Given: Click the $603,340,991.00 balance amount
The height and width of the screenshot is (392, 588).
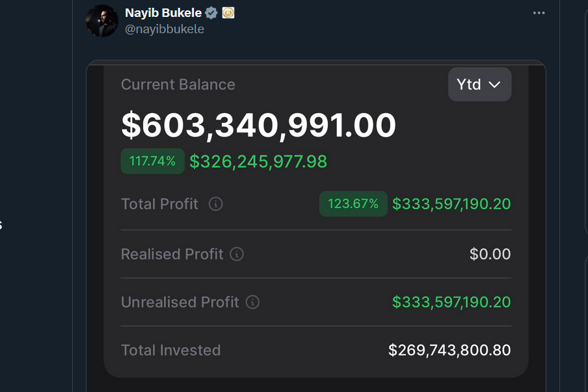Looking at the screenshot, I should (x=259, y=125).
